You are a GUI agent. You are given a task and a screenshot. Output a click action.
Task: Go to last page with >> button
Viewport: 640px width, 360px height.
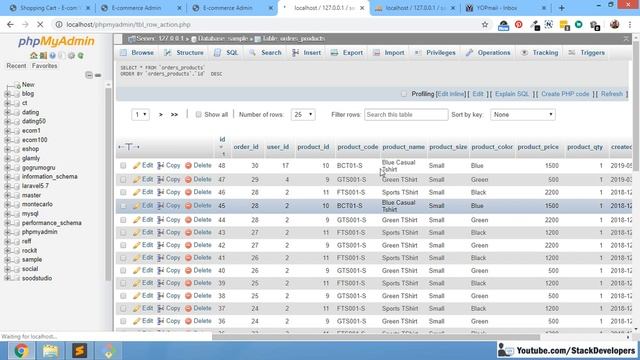click(174, 115)
